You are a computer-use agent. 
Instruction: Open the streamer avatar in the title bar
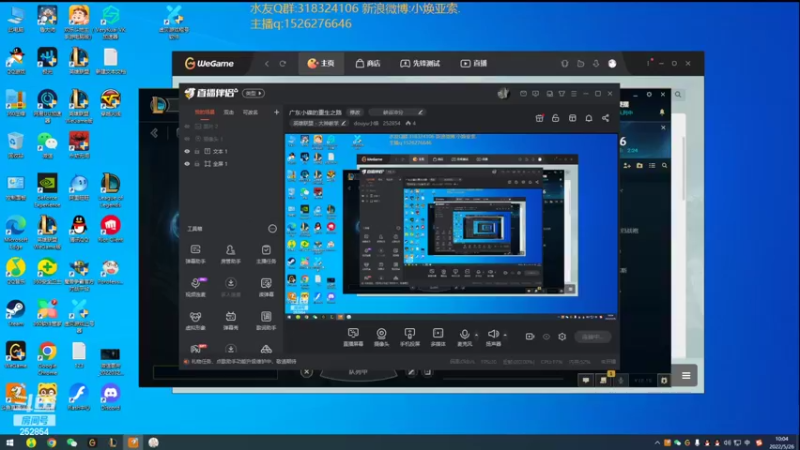click(x=503, y=93)
